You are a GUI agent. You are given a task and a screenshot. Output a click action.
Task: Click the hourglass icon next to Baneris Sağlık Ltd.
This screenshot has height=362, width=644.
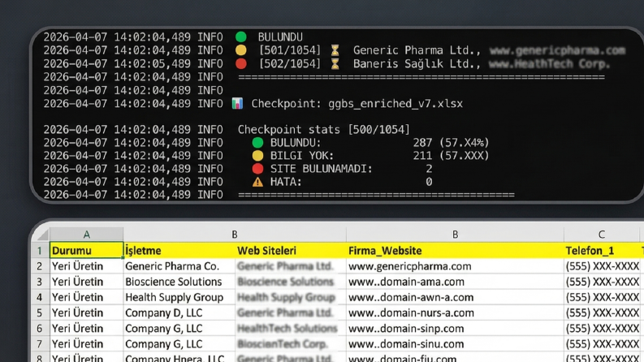coord(335,63)
